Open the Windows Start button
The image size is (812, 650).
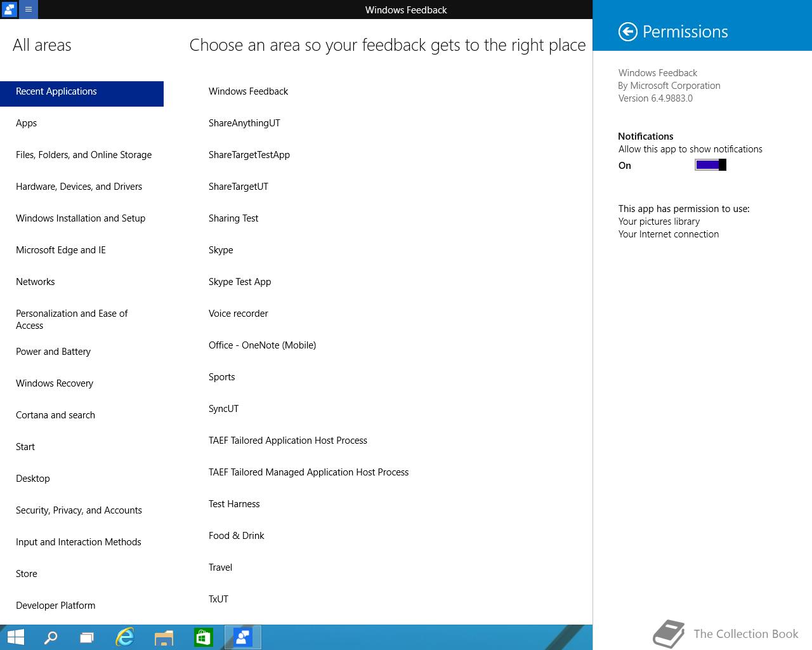point(15,637)
